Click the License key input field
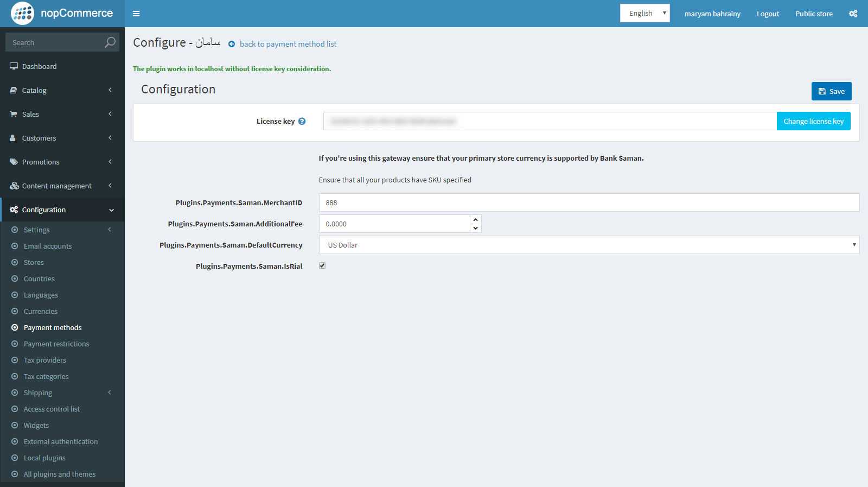The width and height of the screenshot is (868, 487). (x=550, y=121)
